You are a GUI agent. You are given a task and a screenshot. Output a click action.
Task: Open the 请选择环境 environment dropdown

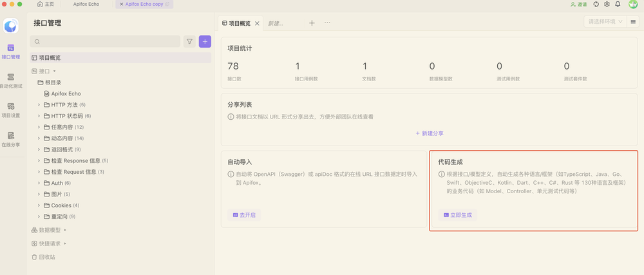[605, 21]
